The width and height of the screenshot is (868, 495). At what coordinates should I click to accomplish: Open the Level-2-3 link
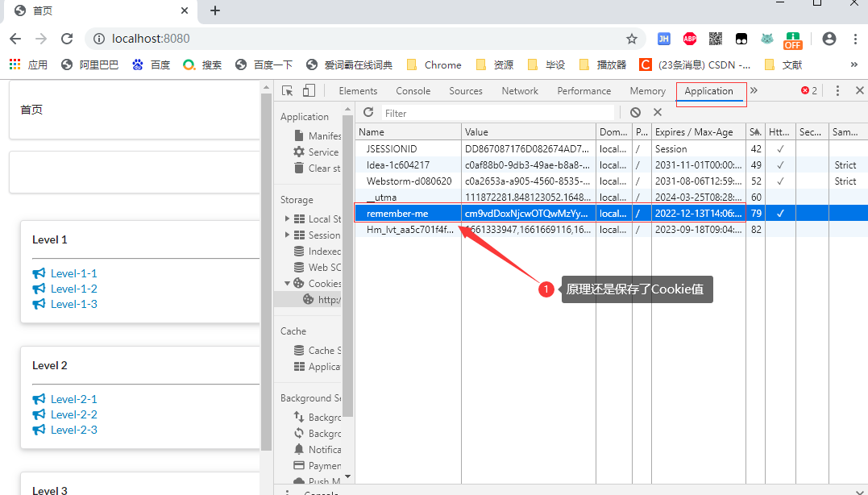[x=73, y=430]
